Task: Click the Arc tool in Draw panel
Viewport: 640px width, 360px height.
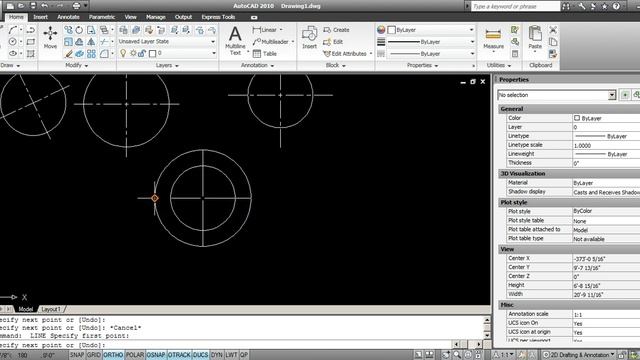Action: (x=13, y=30)
